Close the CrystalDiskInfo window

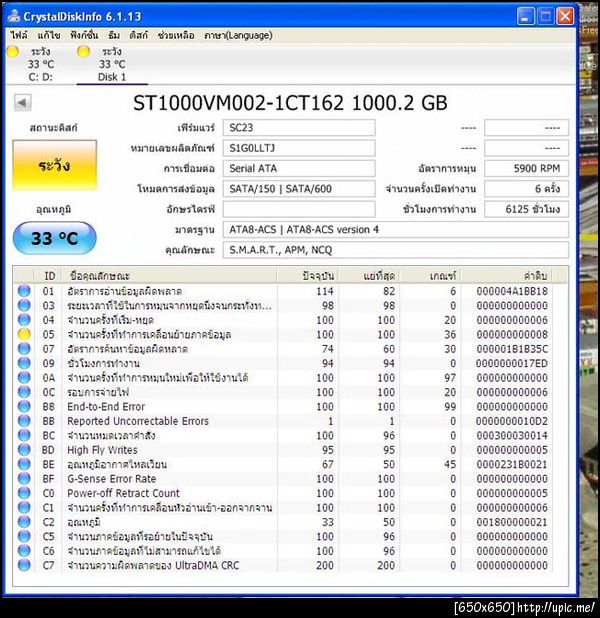(x=565, y=16)
